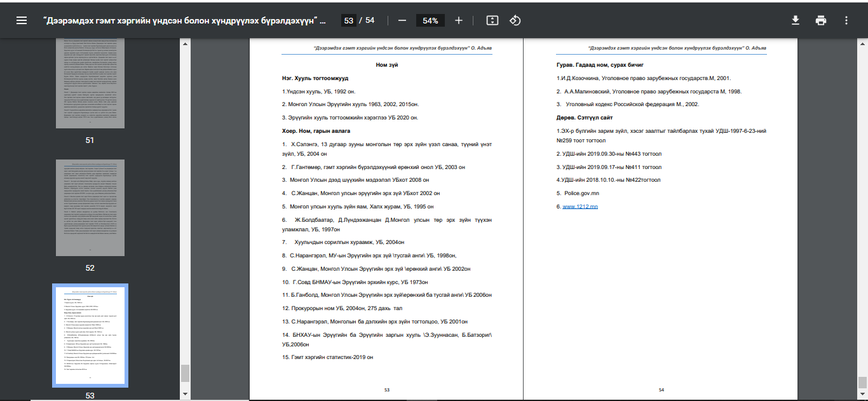The width and height of the screenshot is (868, 401).
Task: Click the thumbnail panel scrollbar handle
Action: click(x=185, y=373)
